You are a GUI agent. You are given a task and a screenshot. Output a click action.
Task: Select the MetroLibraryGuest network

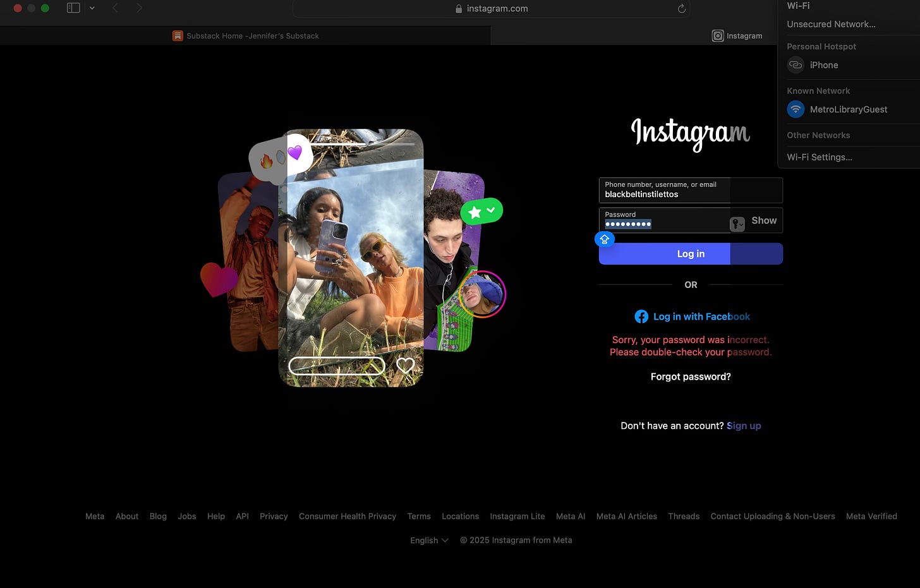click(x=849, y=109)
